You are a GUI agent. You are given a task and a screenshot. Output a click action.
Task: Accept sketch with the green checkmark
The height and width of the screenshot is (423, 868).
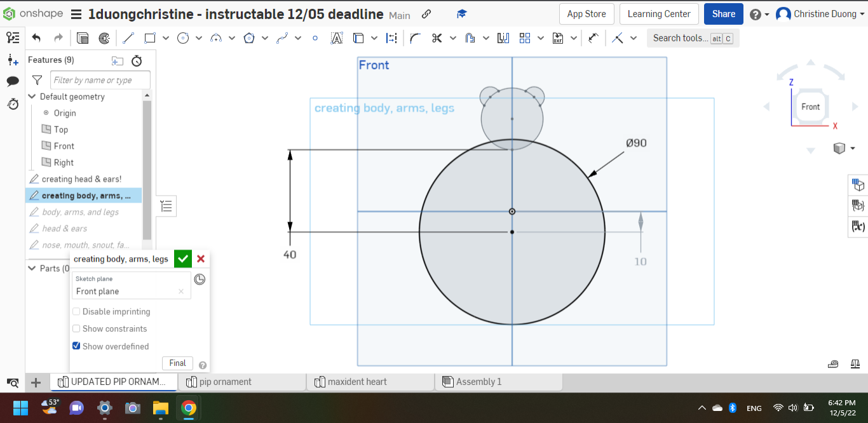(x=183, y=258)
